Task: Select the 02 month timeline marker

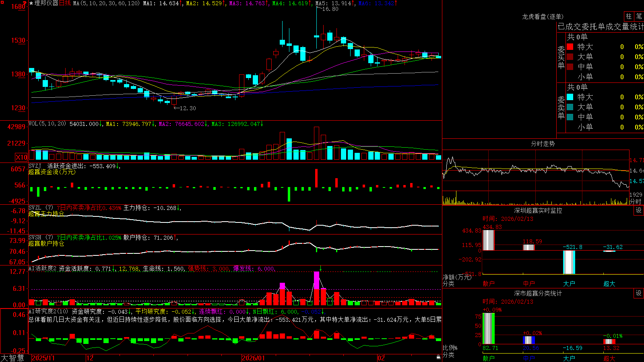Action: tap(381, 358)
